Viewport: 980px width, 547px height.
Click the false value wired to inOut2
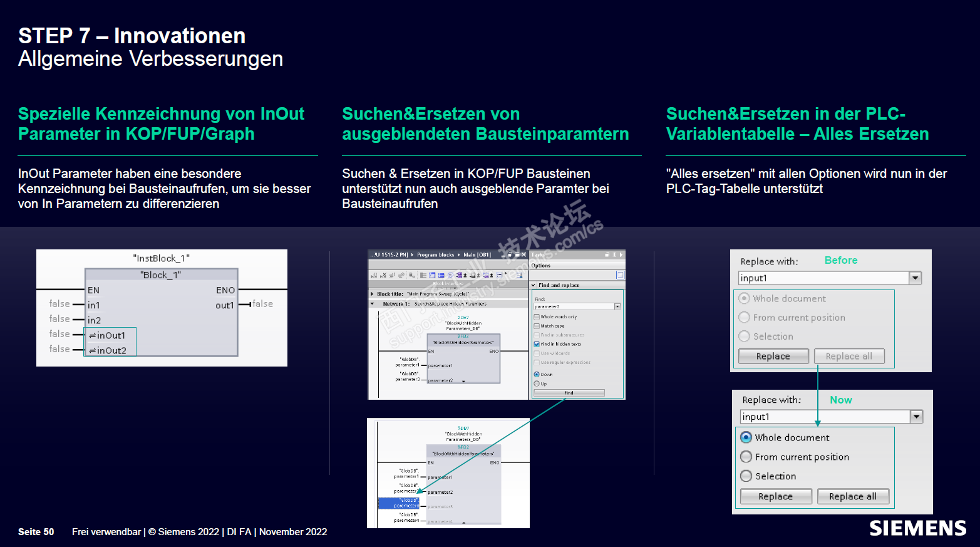[x=59, y=349]
